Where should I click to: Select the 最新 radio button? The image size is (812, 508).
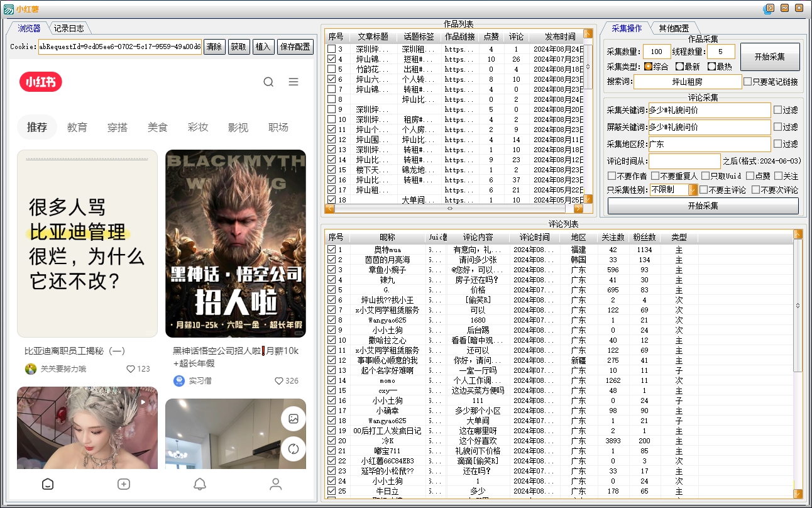[679, 67]
